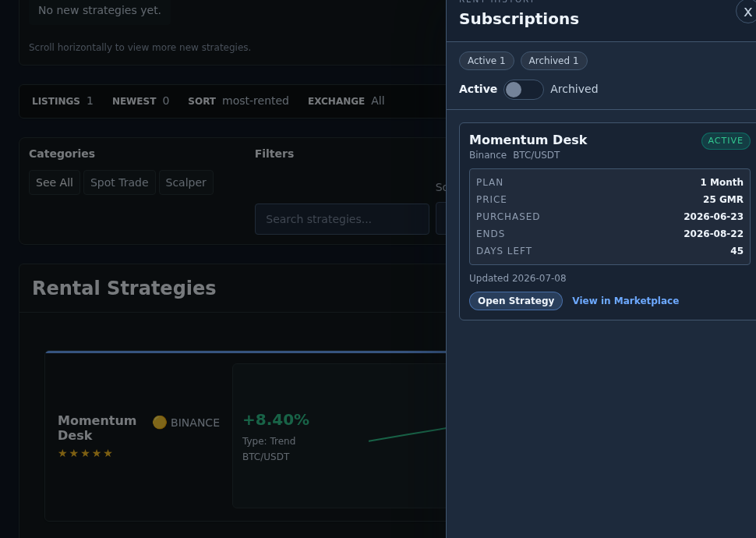Click the Subscriptions panel heading
Viewport: 756px width, 538px height.
tap(519, 19)
